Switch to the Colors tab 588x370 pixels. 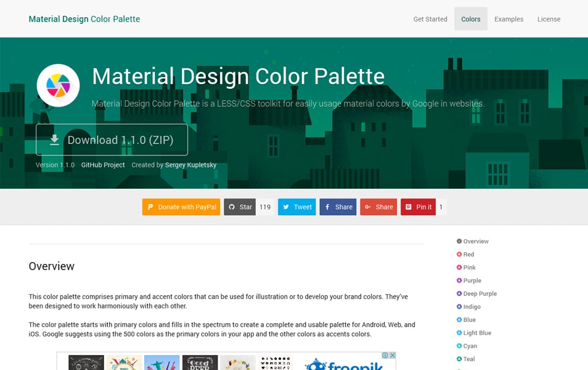pyautogui.click(x=470, y=18)
